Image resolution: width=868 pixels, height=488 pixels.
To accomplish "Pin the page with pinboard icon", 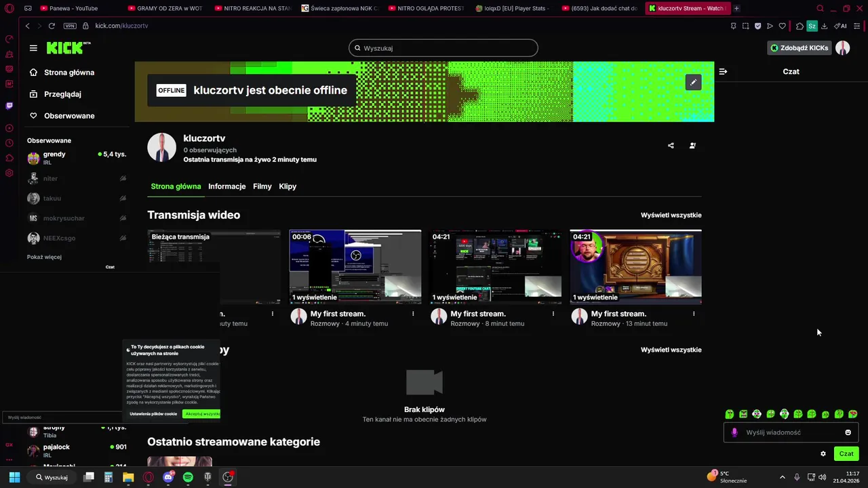I will click(733, 26).
